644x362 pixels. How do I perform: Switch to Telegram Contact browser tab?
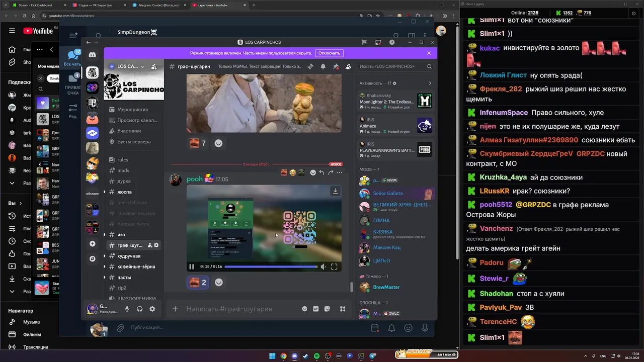160,5
